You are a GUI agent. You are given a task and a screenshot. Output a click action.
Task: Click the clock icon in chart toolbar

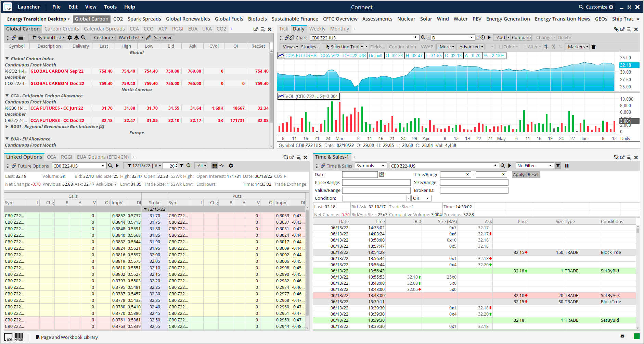[x=482, y=38]
